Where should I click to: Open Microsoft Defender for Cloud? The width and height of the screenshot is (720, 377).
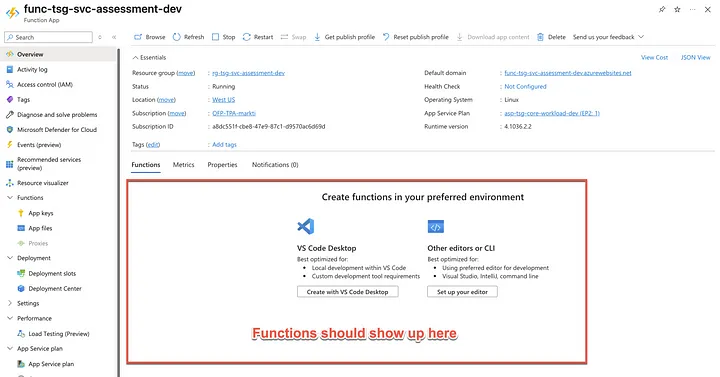[57, 130]
